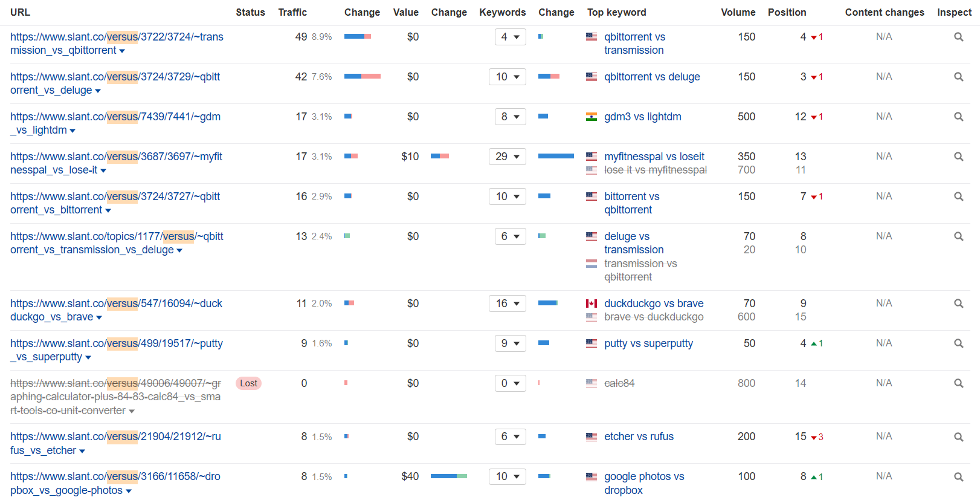Click the $40 value in dropbox row

coord(410,476)
